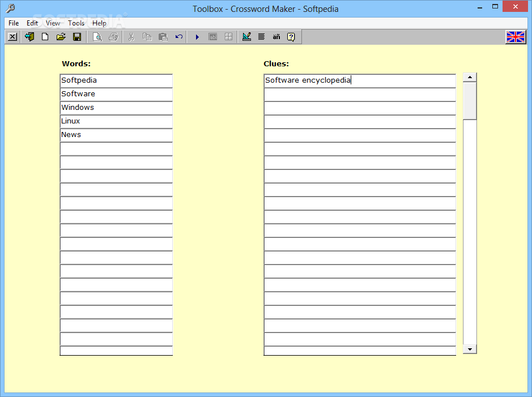The width and height of the screenshot is (532, 397).
Task: Open the Edit menu
Action: click(x=32, y=23)
